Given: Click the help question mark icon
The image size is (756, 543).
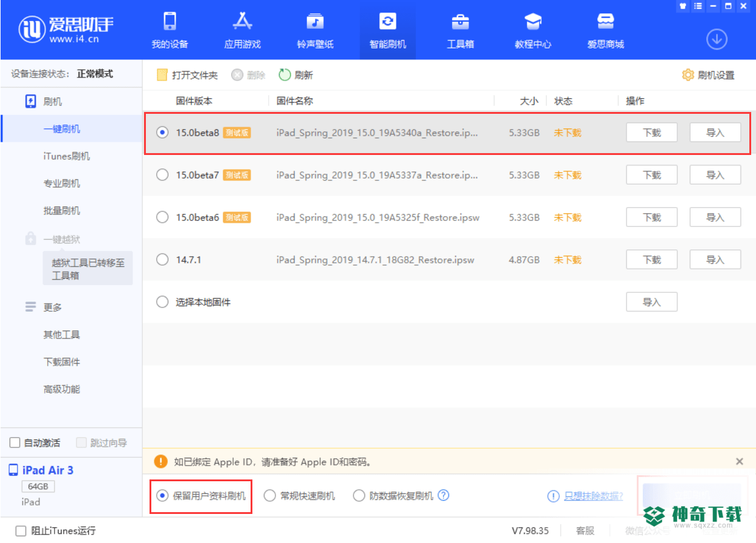Looking at the screenshot, I should click(444, 495).
